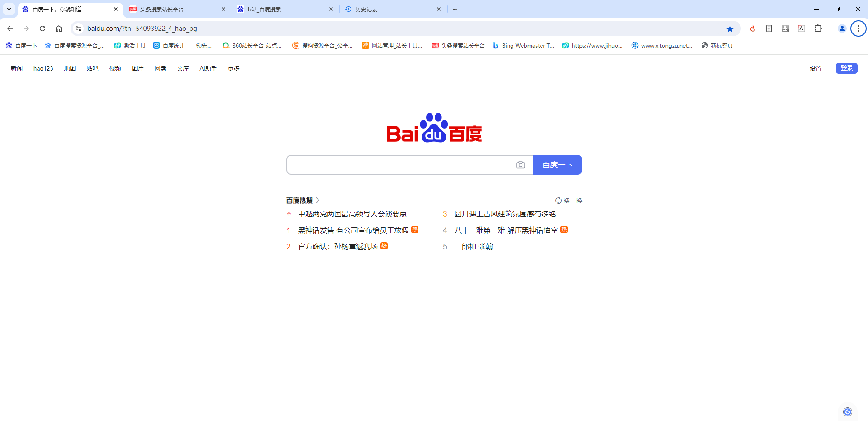The height and width of the screenshot is (421, 868).
Task: Open the reading list extension icon
Action: [x=769, y=29]
